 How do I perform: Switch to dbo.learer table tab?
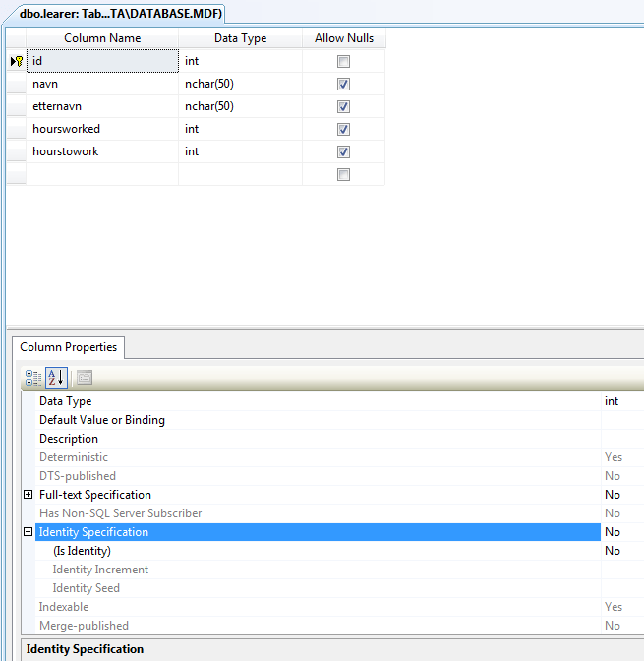pyautogui.click(x=121, y=14)
